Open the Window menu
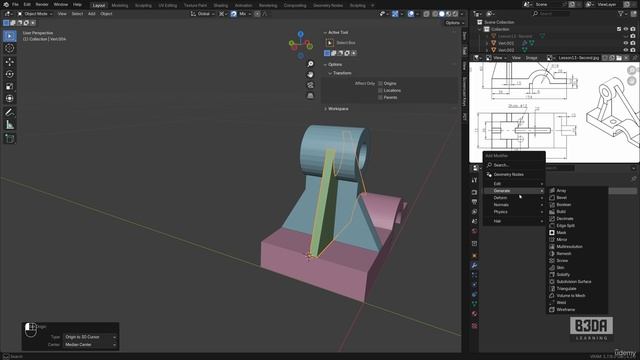 tap(60, 4)
